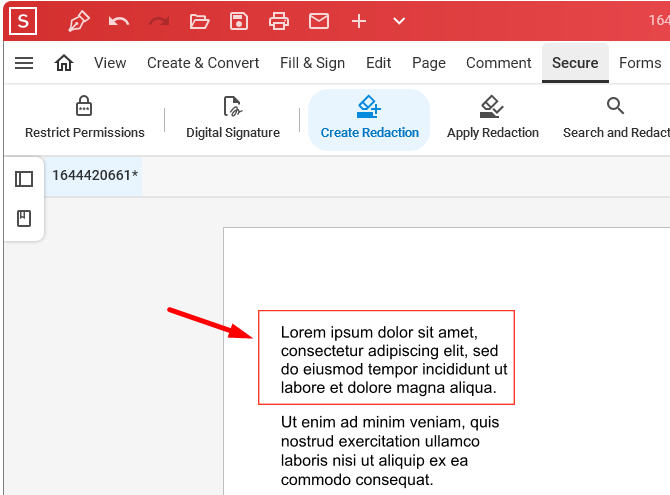Open the hamburger main menu
The height and width of the screenshot is (495, 670).
point(24,63)
